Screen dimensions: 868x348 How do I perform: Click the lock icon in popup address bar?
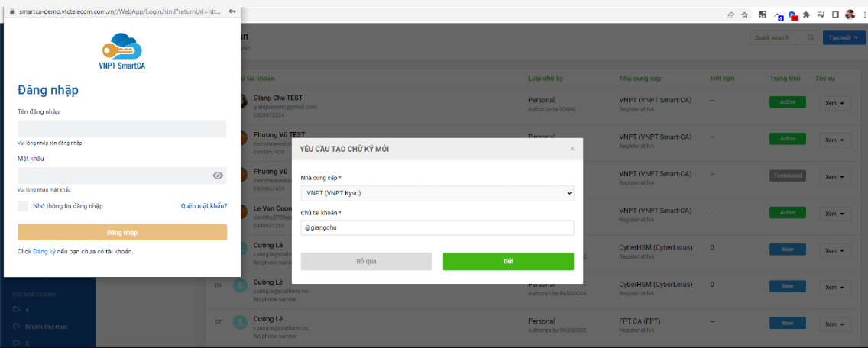(13, 11)
